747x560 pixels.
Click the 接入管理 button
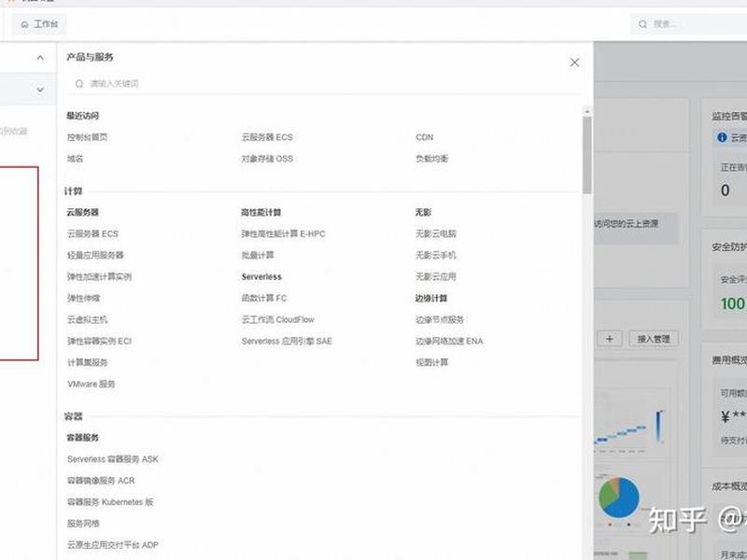click(654, 339)
